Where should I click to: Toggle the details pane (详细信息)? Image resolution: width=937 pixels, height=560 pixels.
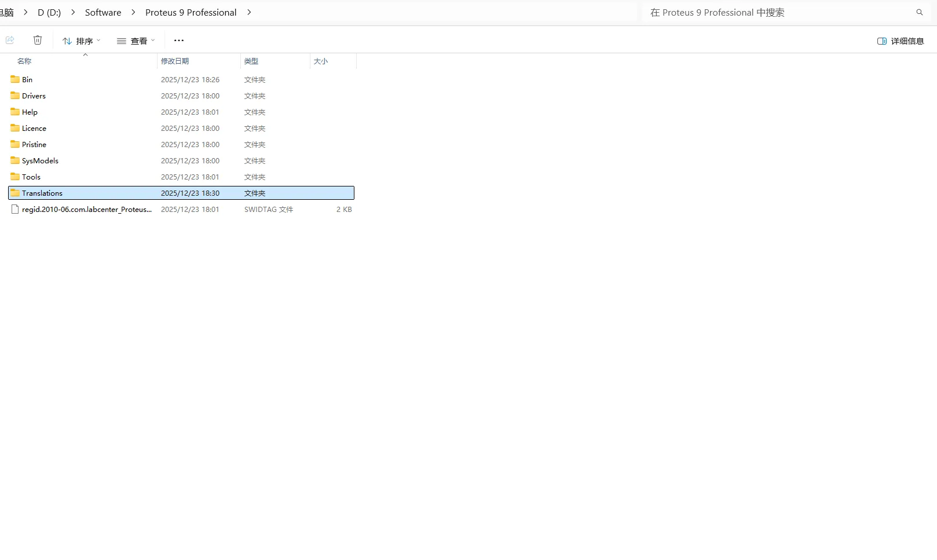coord(901,41)
